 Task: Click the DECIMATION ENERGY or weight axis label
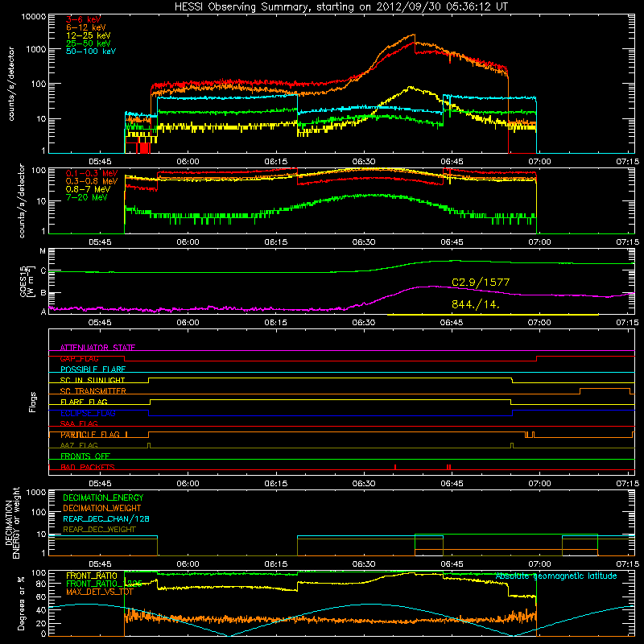[12, 522]
